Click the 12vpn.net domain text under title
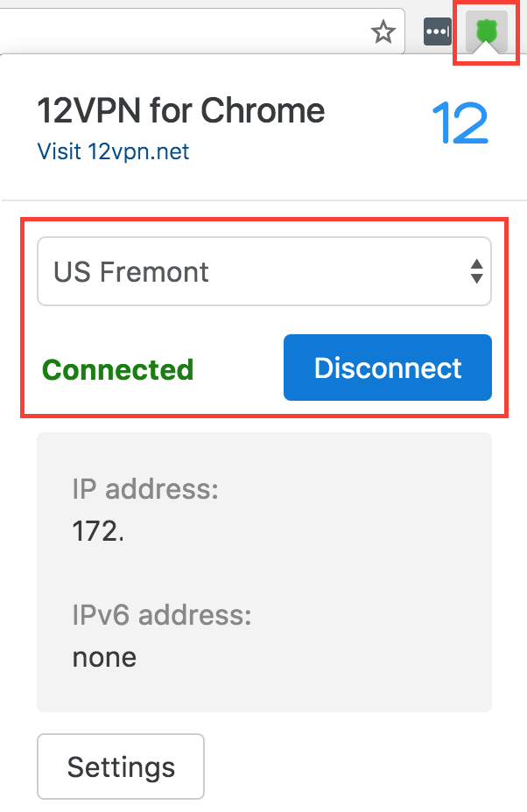Viewport: 527px width, 812px height. tap(139, 151)
